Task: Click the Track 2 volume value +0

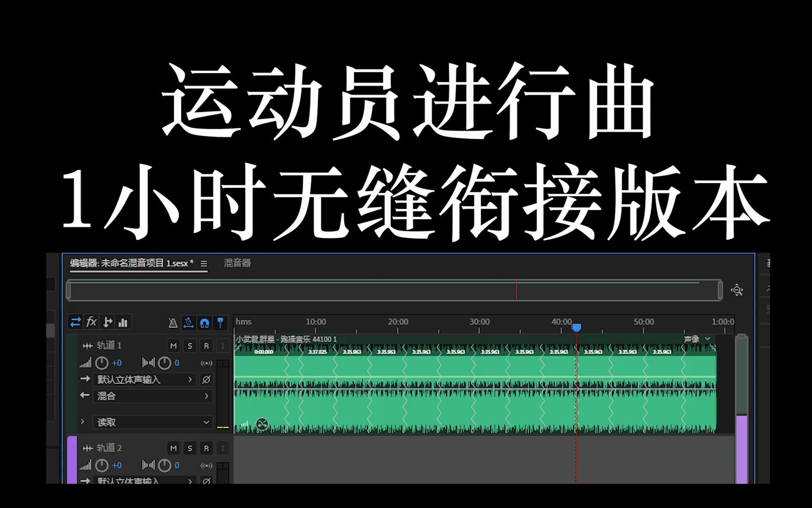Action: click(x=117, y=466)
